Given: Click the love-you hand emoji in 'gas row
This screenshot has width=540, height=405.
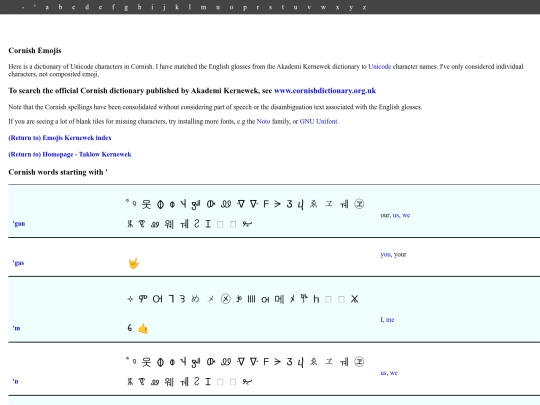Looking at the screenshot, I should click(x=134, y=263).
